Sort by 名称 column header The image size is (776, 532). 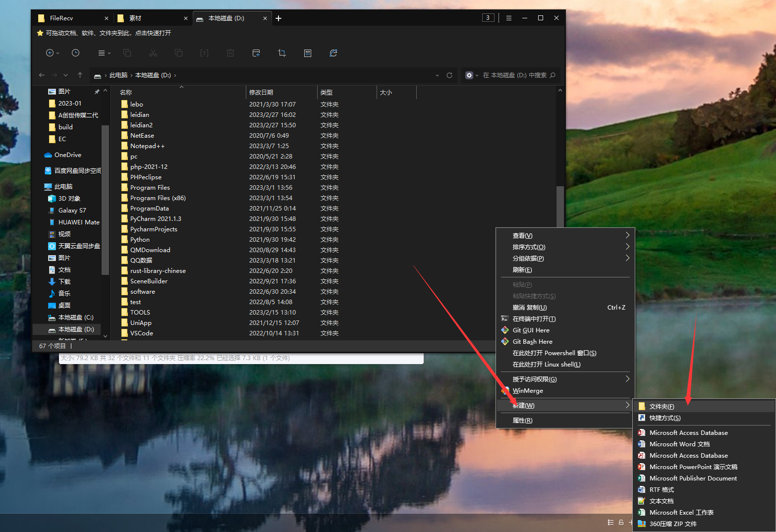[x=181, y=93]
